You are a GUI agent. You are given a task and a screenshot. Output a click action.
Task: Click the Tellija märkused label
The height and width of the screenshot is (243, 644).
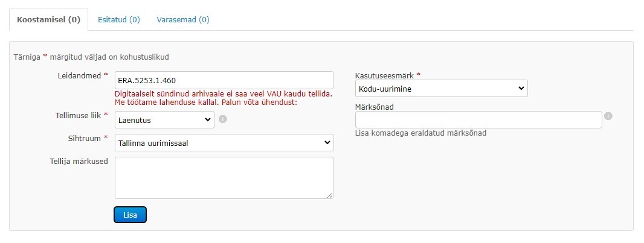pos(79,161)
